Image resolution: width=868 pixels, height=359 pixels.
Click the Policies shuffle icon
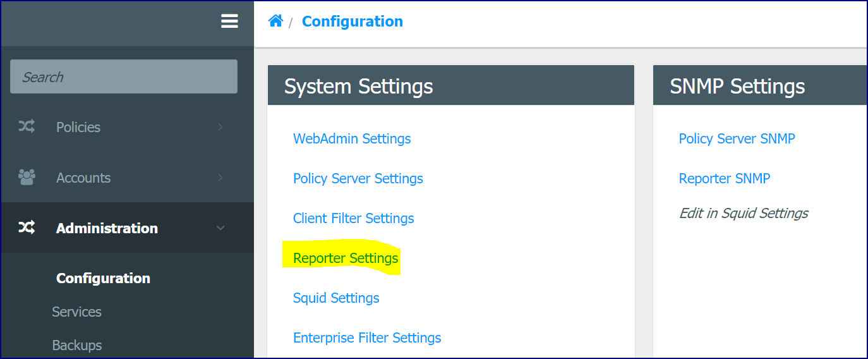[27, 127]
